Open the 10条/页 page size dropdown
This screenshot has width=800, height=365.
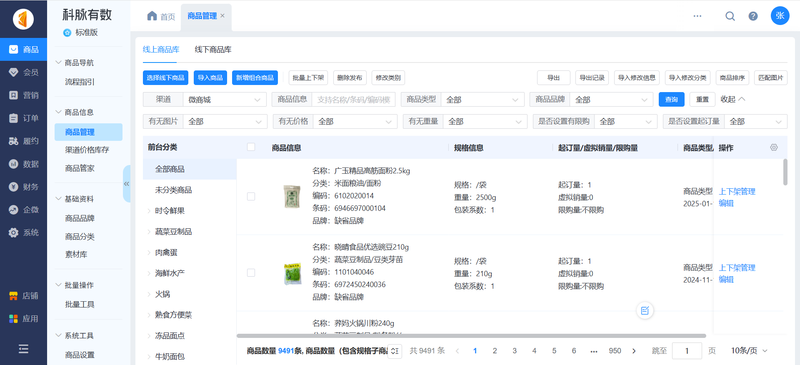749,351
